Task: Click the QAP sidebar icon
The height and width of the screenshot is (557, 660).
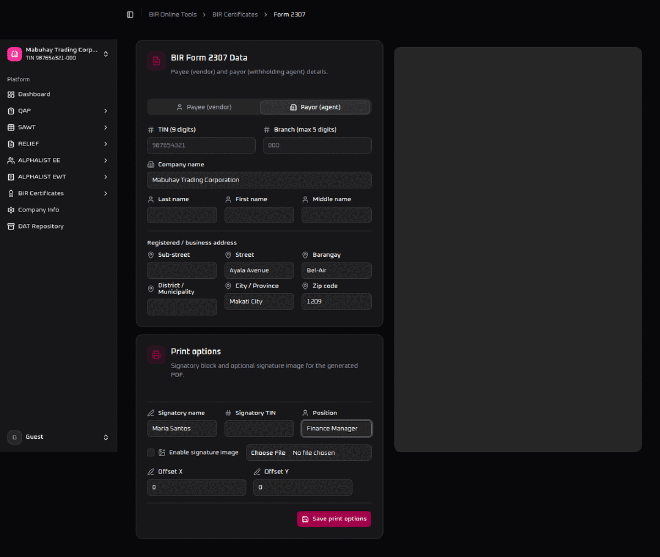Action: point(11,111)
